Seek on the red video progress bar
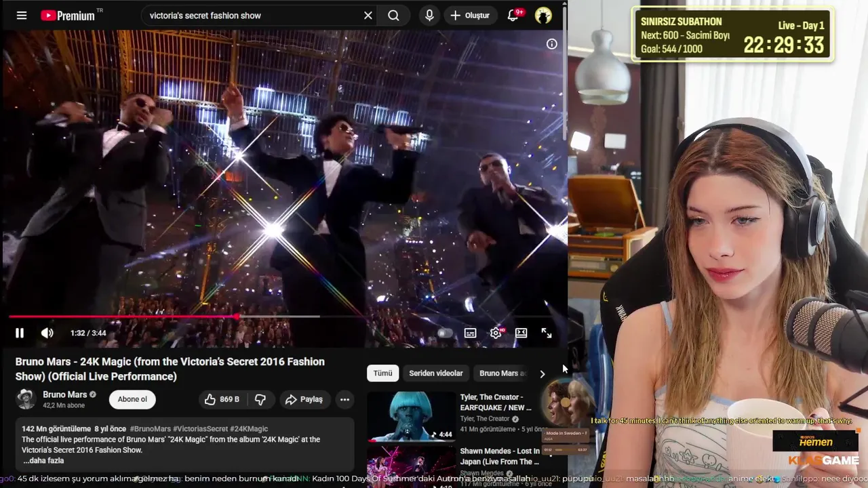This screenshot has width=868, height=488. (283, 317)
